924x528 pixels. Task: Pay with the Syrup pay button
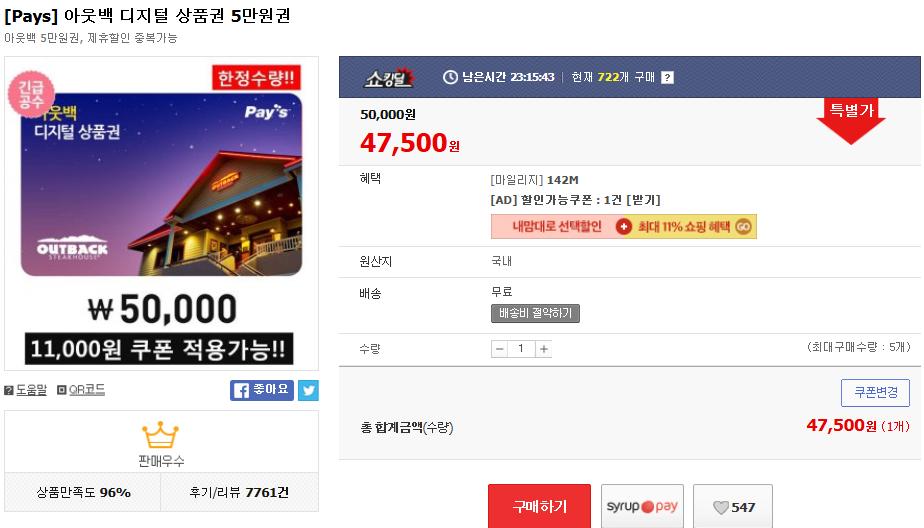642,507
